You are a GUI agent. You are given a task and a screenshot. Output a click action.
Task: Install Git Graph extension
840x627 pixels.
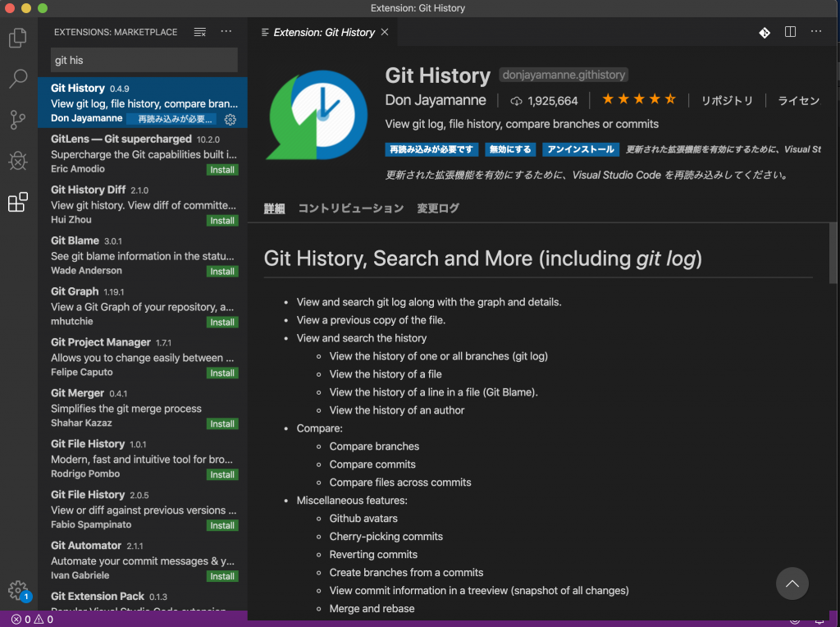222,322
